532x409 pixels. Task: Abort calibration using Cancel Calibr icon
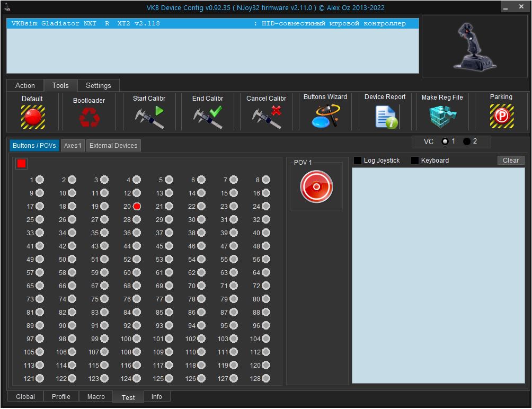pyautogui.click(x=266, y=117)
